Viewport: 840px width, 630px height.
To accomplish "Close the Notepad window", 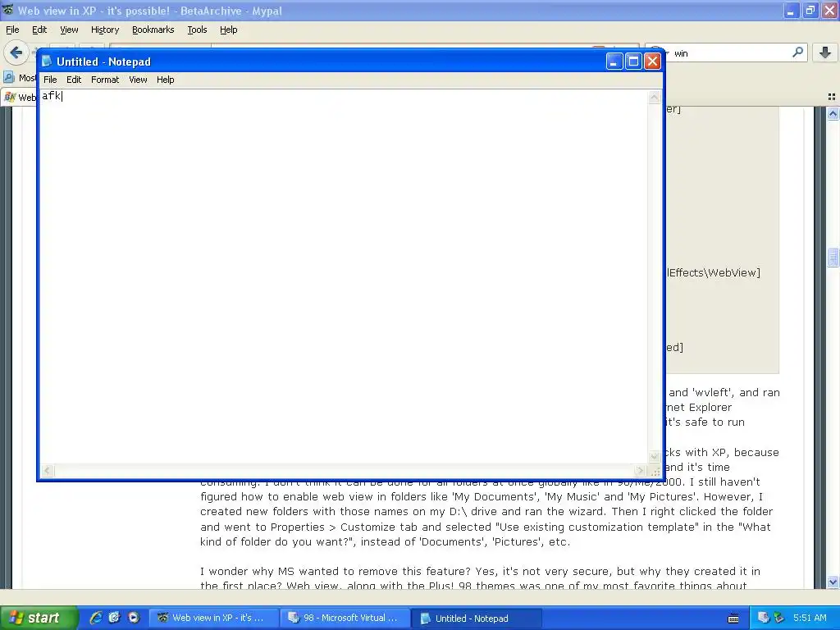I will (652, 62).
